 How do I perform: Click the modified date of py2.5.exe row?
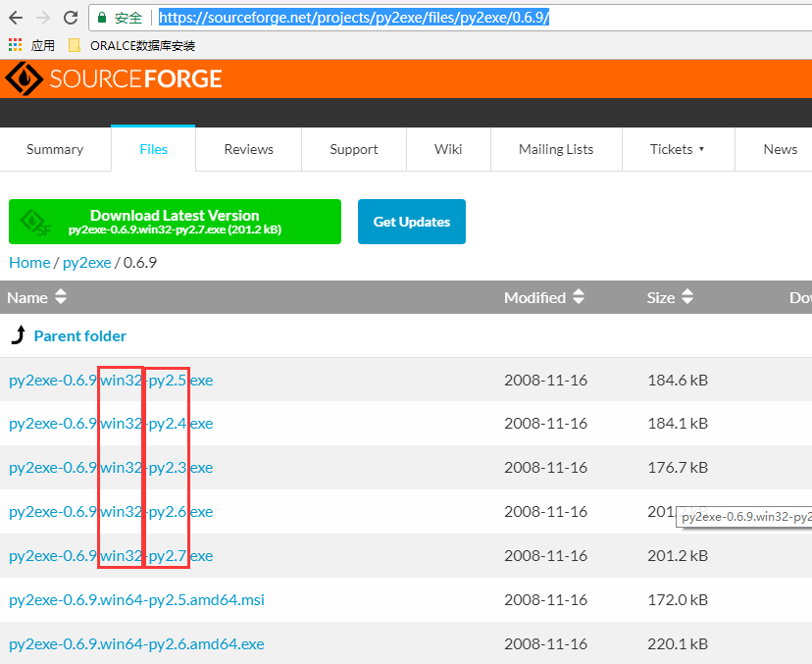point(546,381)
